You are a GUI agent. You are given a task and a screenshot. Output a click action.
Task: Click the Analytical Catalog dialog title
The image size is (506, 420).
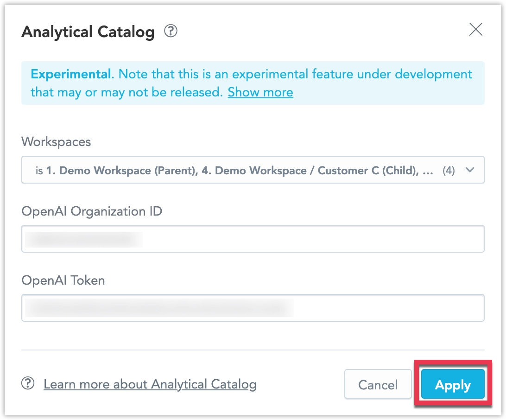coord(88,32)
